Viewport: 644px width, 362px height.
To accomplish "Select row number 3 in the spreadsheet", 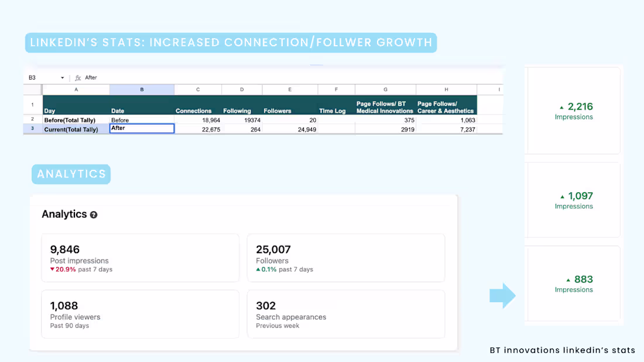I will click(x=32, y=129).
